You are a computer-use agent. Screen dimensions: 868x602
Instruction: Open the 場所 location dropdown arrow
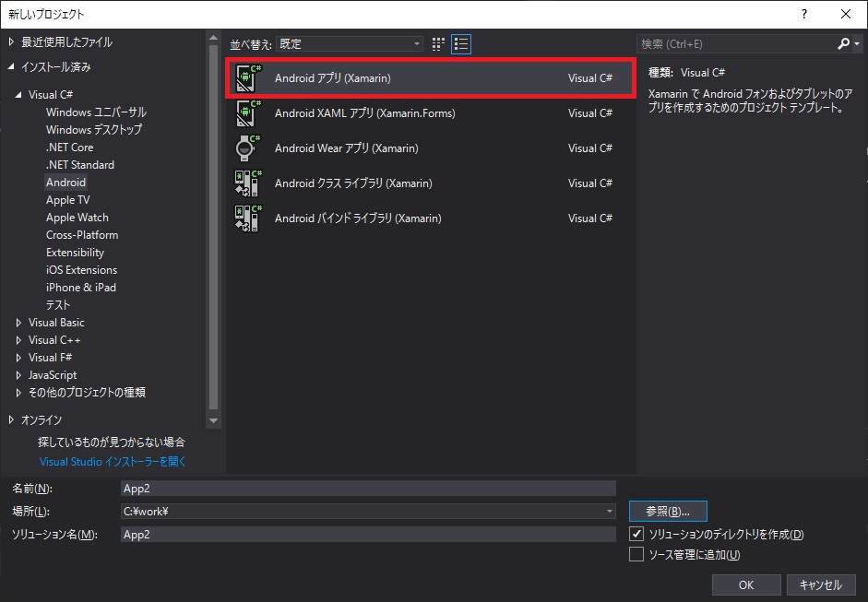609,512
